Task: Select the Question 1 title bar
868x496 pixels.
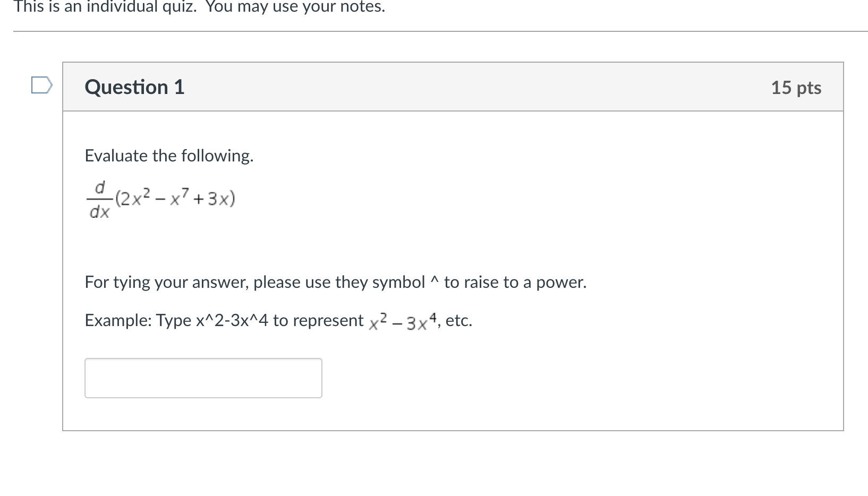Action: click(x=135, y=87)
